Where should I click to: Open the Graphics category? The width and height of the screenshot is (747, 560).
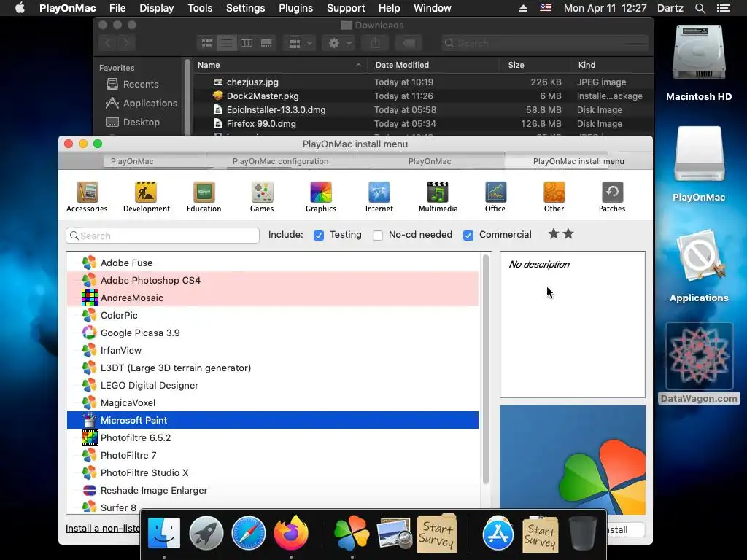tap(321, 197)
